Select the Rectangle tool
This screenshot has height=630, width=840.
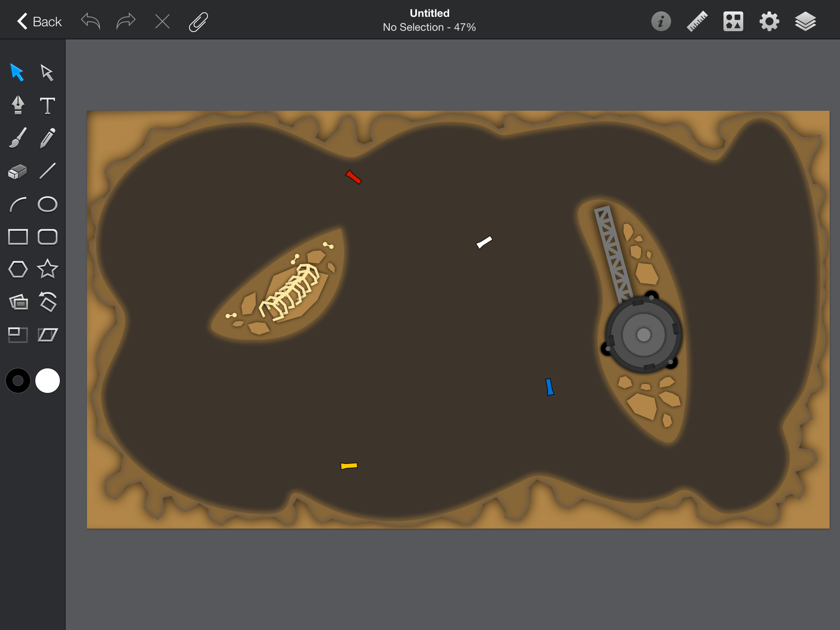18,237
